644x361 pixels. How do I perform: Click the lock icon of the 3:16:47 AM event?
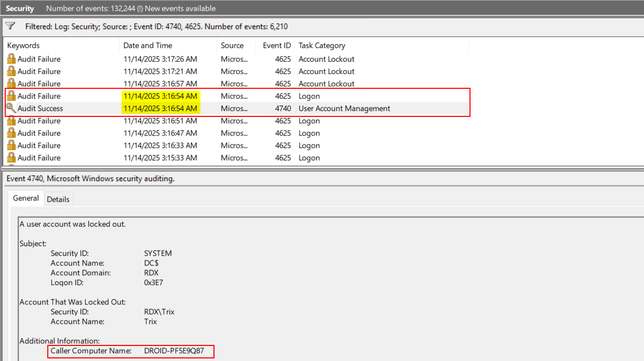coord(11,133)
